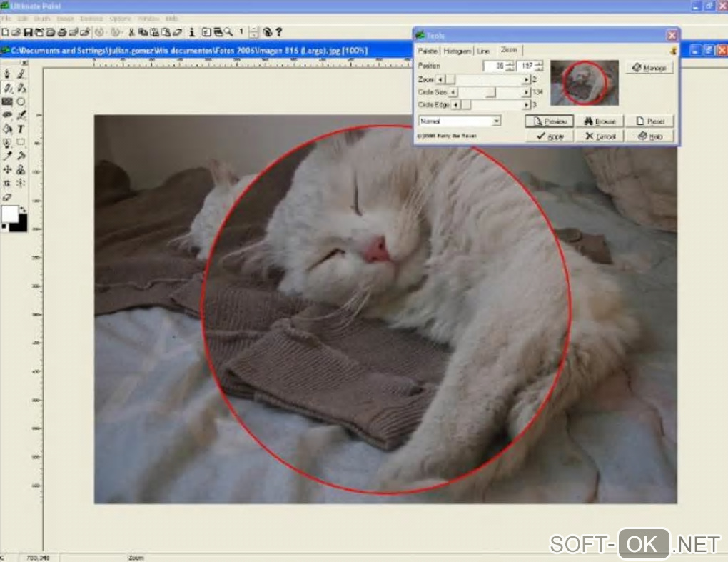The image size is (728, 562).
Task: Click the Print icon in toolbar
Action: pos(62,32)
